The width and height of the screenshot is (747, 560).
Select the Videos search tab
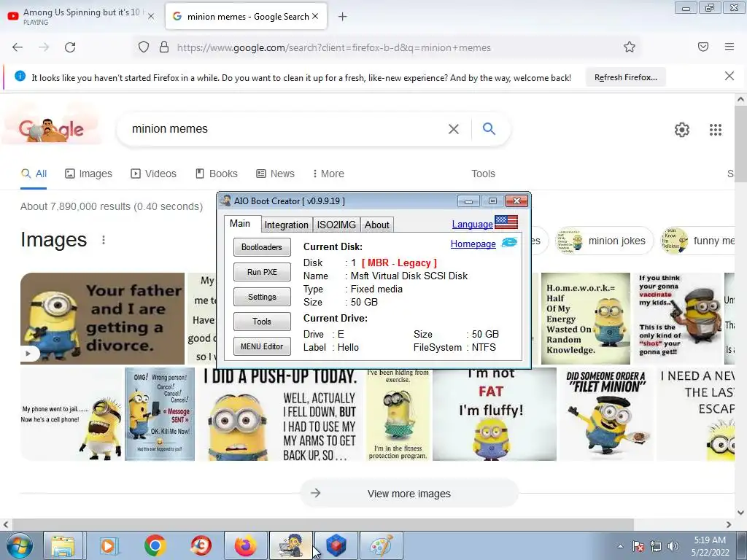click(153, 174)
